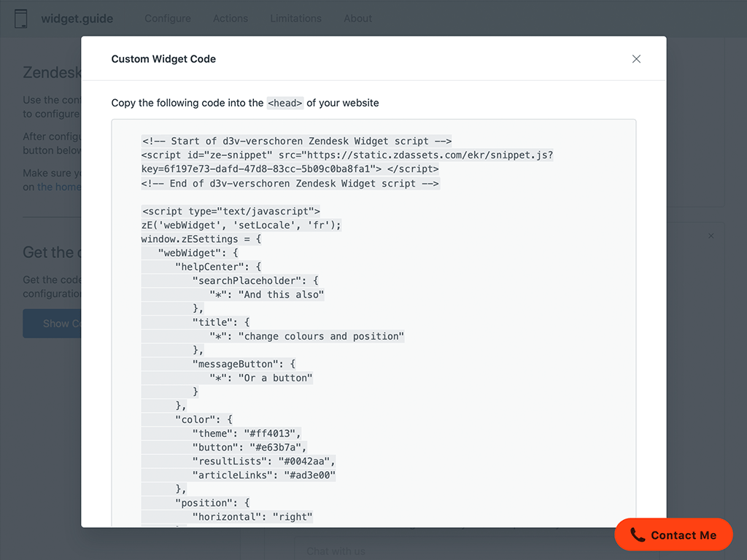The height and width of the screenshot is (560, 747).
Task: Open the About navigation item
Action: pyautogui.click(x=357, y=18)
